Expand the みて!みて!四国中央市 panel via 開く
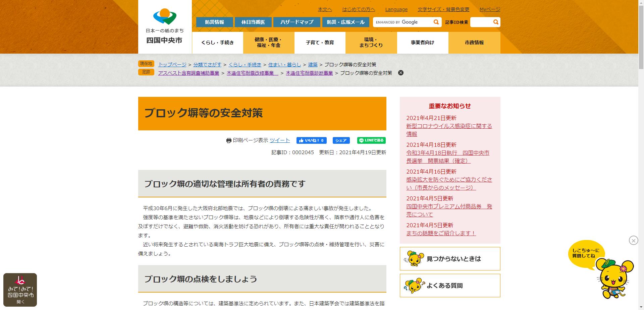Image resolution: width=644 pixels, height=310 pixels. click(21, 302)
